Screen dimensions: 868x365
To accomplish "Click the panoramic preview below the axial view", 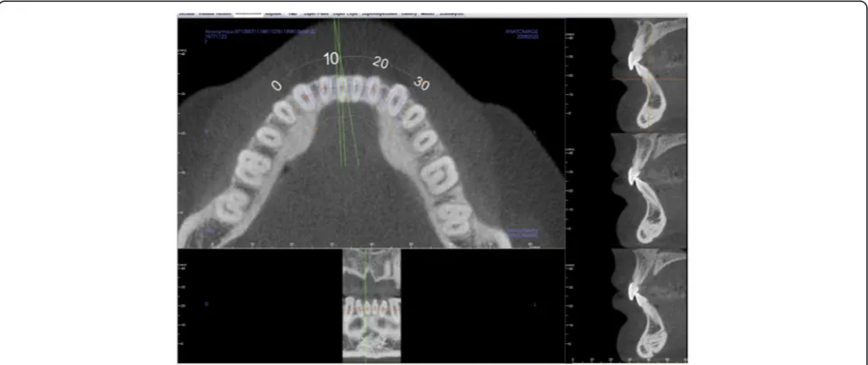I will click(371, 304).
